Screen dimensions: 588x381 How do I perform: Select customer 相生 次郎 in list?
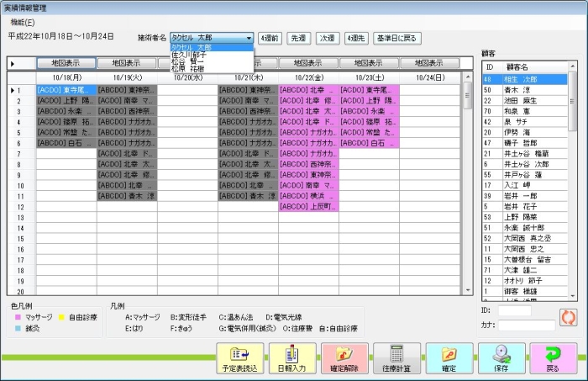point(525,80)
